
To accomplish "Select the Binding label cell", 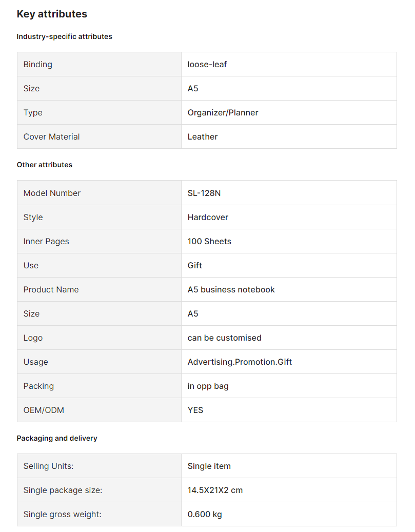I will coord(99,64).
